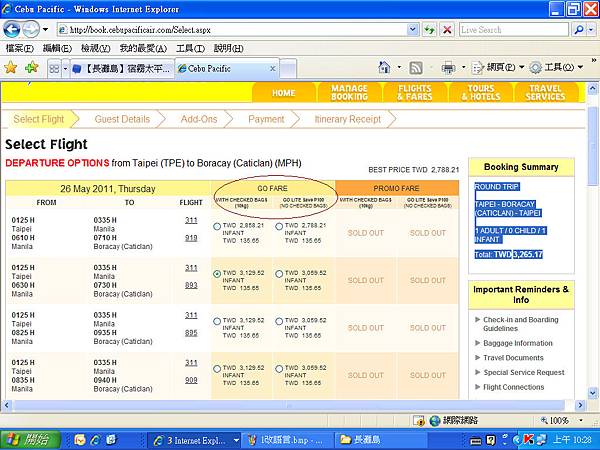Image resolution: width=600 pixels, height=450 pixels.
Task: Select Go Lite fare for flight 909
Action: coord(279,369)
